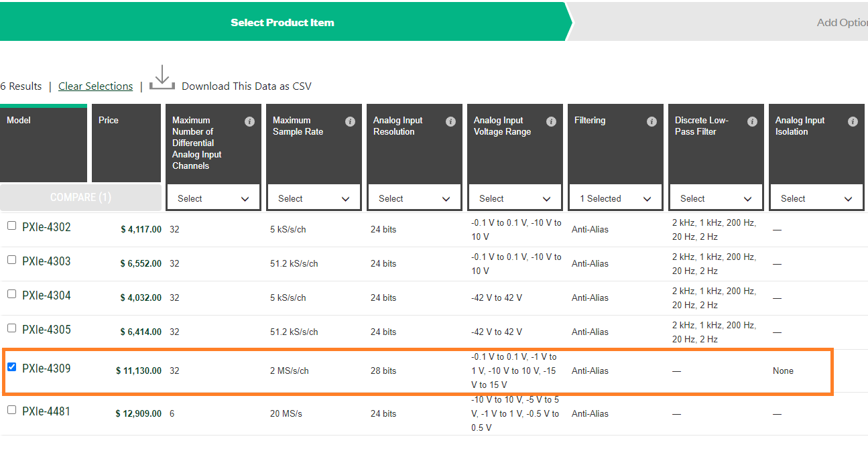Click info icon for Analog Input Resolution
This screenshot has height=467, width=868.
[x=450, y=121]
